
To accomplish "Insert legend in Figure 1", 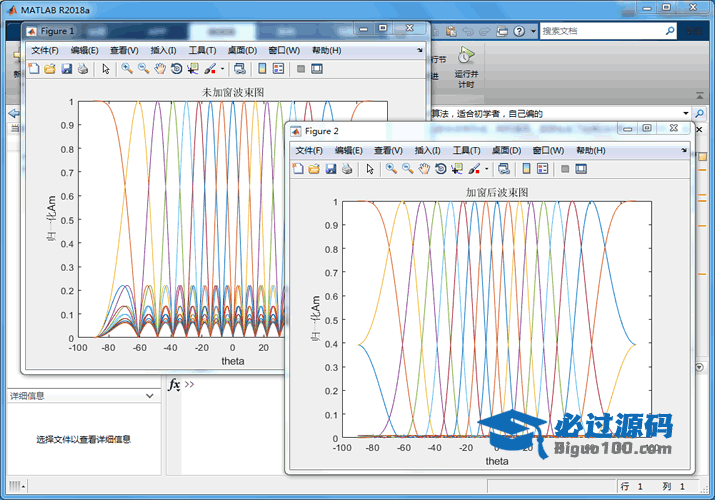I will click(278, 69).
